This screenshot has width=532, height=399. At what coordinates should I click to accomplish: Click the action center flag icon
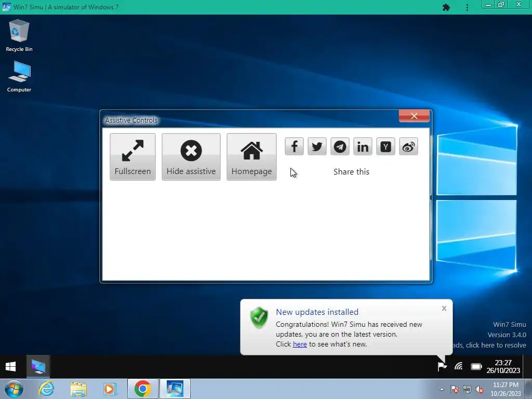(x=442, y=366)
